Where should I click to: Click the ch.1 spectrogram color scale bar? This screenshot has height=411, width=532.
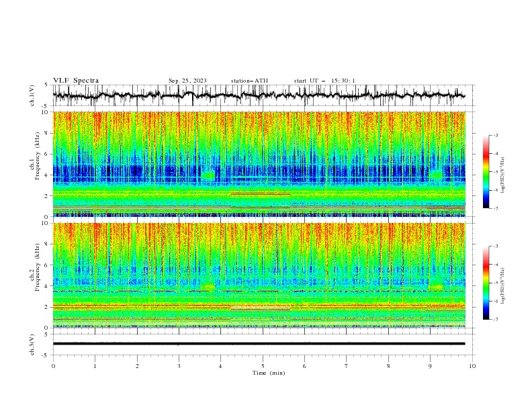point(486,172)
